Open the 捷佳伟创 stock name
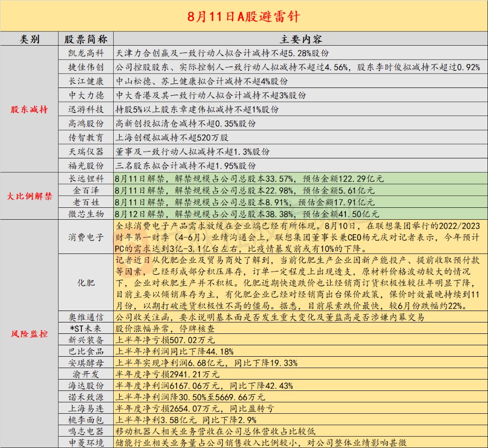488x448 pixels. 86,67
